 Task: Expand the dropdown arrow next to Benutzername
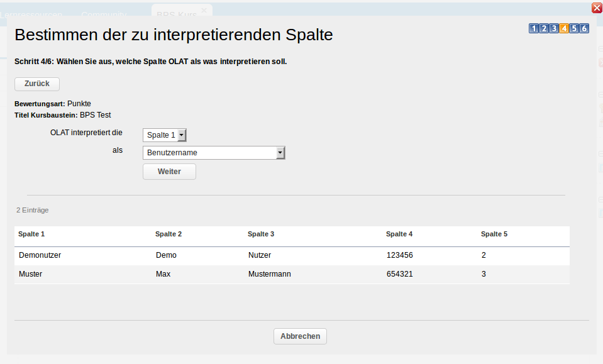(x=280, y=152)
